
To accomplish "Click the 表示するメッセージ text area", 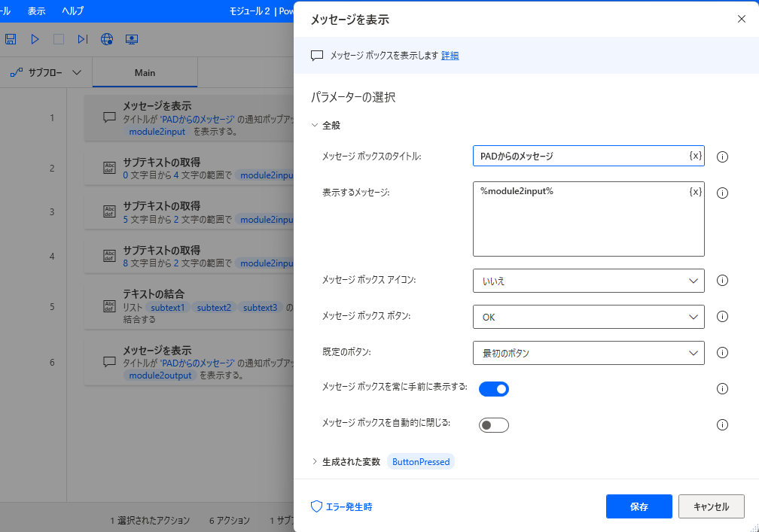I will point(589,219).
